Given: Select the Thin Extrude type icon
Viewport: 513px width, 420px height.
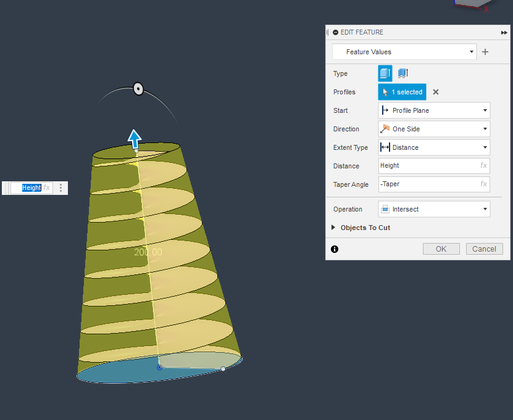Looking at the screenshot, I should tap(402, 73).
